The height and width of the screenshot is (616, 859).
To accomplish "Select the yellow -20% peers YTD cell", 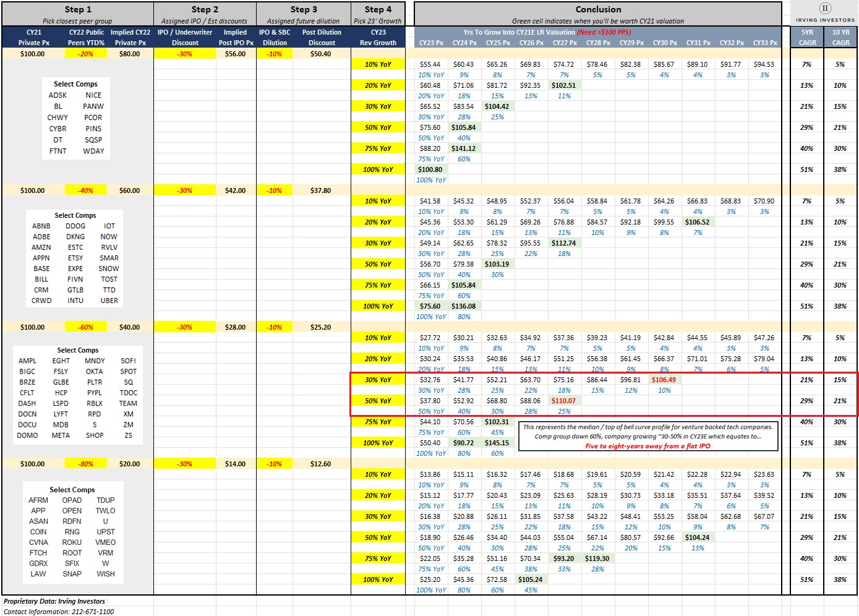I will (85, 54).
